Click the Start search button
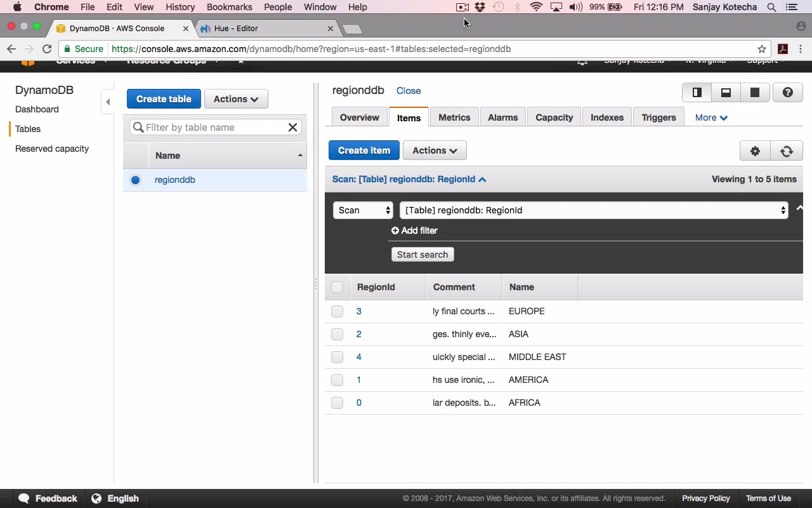Image resolution: width=812 pixels, height=508 pixels. [x=422, y=255]
